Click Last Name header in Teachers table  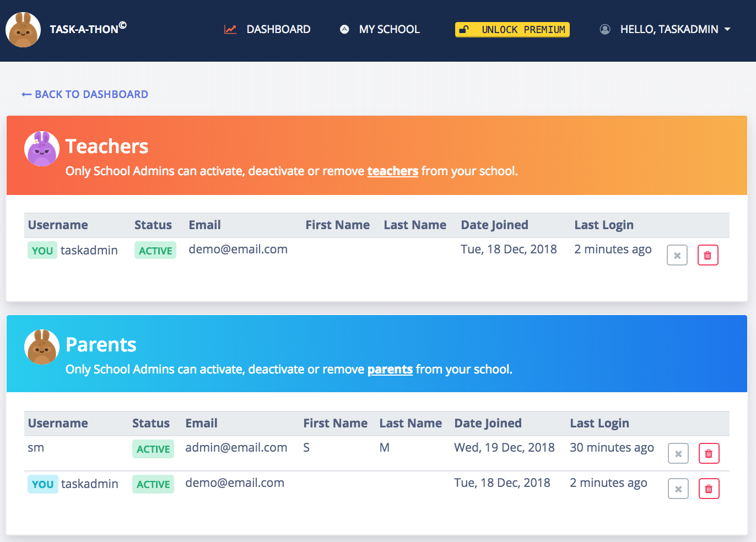(x=415, y=225)
